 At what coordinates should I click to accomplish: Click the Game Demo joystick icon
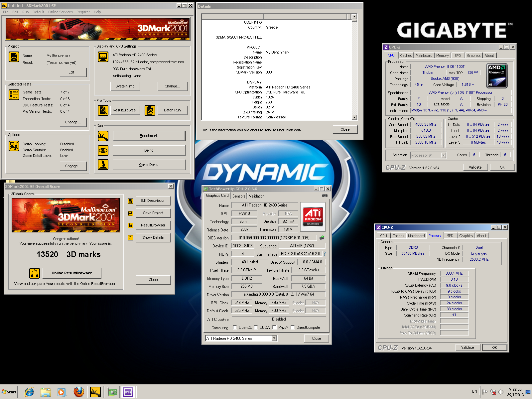tap(103, 165)
